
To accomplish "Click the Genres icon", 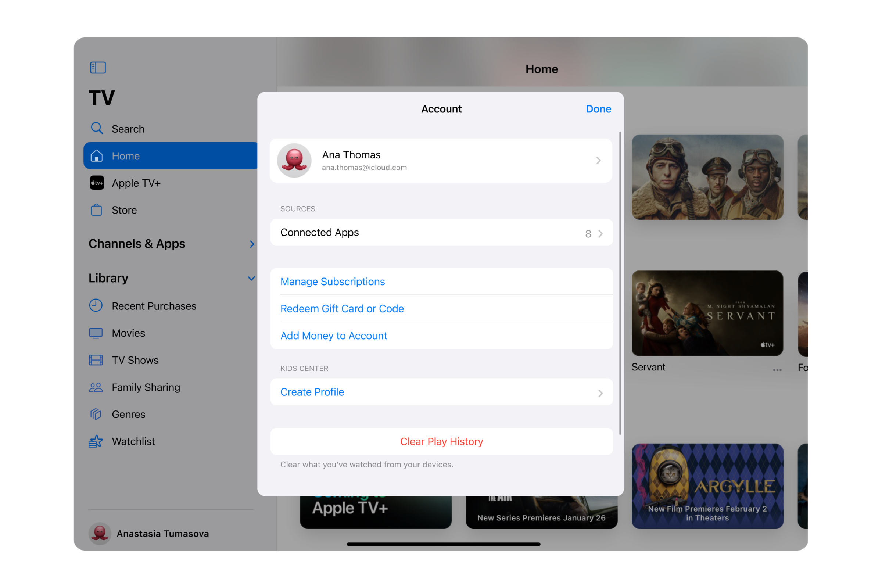I will (x=96, y=415).
